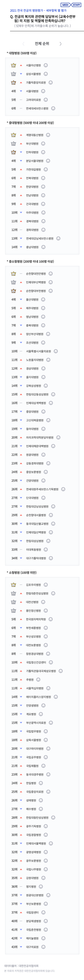The height and width of the screenshot is (980, 84).
Task: Click the 충남대병원 hospital name
Action: 32,247
